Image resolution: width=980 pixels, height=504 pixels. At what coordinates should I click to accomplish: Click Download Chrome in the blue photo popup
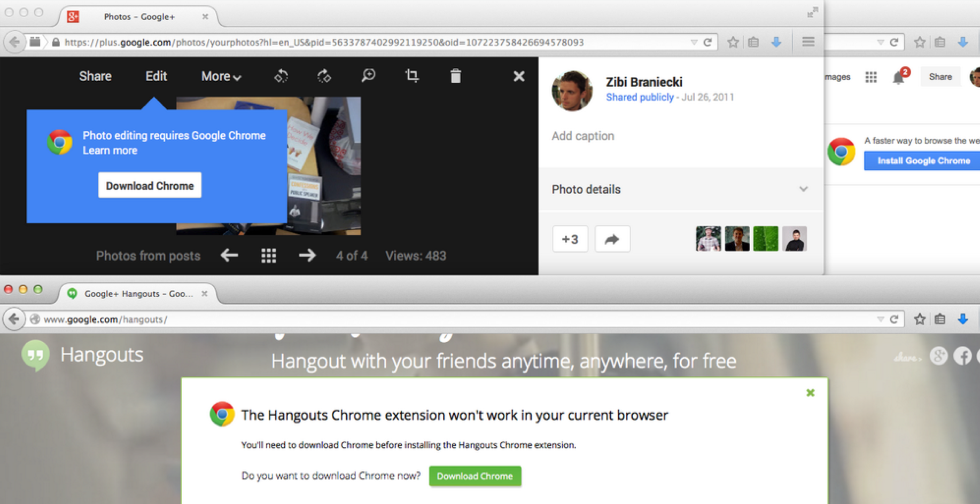(x=150, y=185)
